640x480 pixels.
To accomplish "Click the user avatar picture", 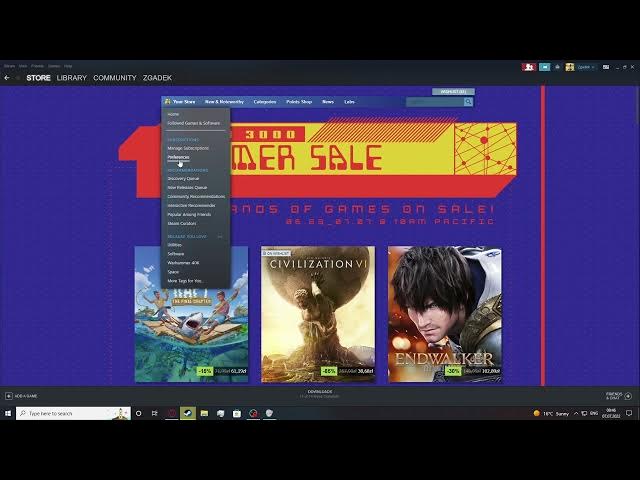I will tap(570, 67).
